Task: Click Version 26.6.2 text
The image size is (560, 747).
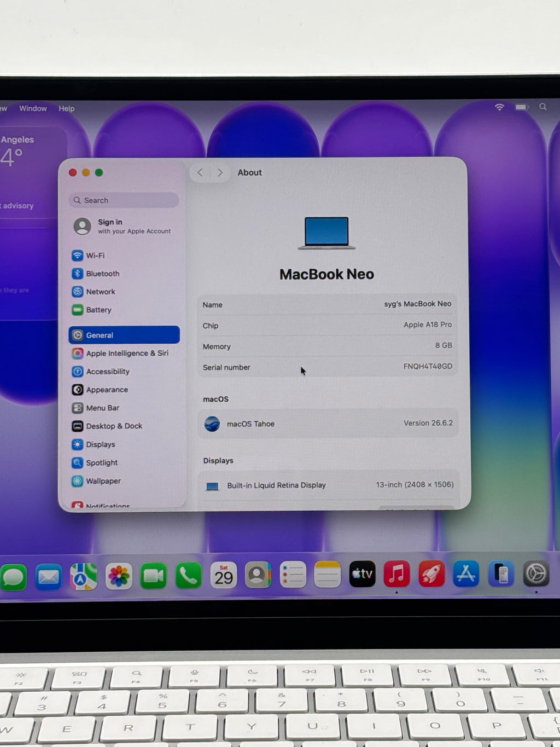Action: (x=428, y=423)
